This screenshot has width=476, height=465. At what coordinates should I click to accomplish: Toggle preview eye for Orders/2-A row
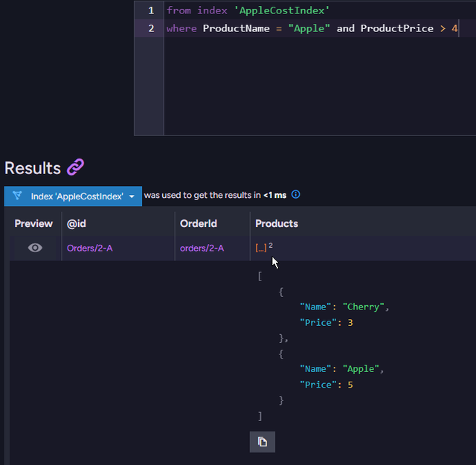[x=35, y=248]
